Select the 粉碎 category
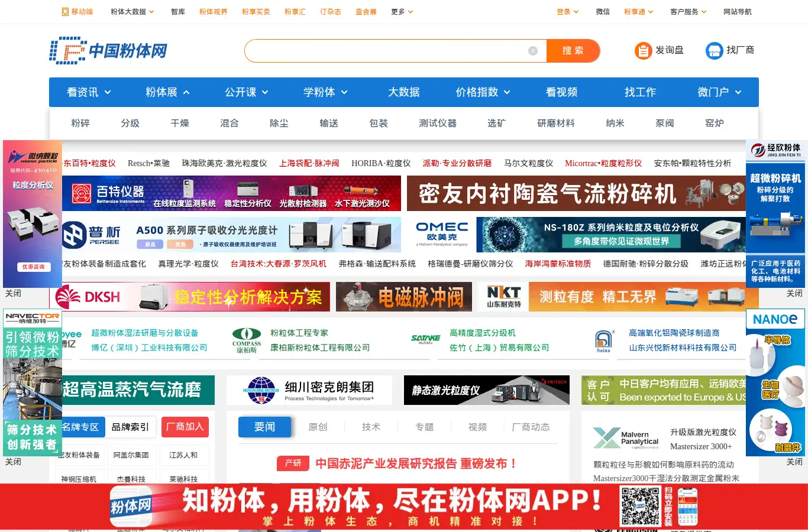The height and width of the screenshot is (532, 808). (80, 123)
